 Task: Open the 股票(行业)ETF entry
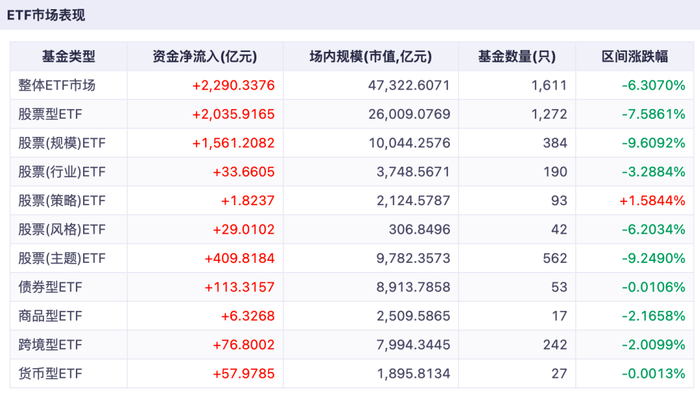62,172
